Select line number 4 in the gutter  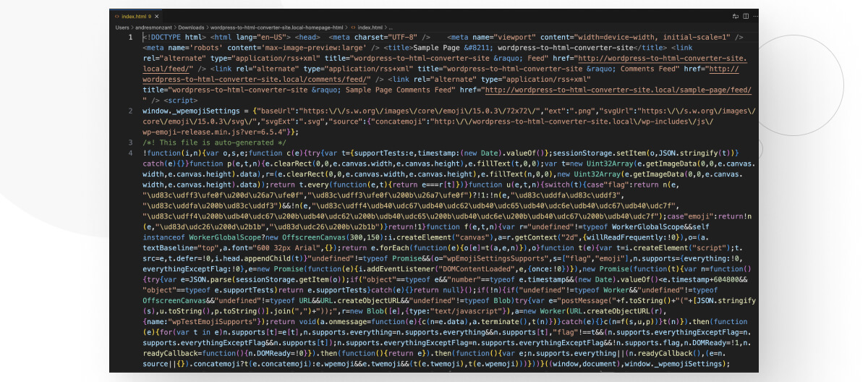click(x=130, y=153)
